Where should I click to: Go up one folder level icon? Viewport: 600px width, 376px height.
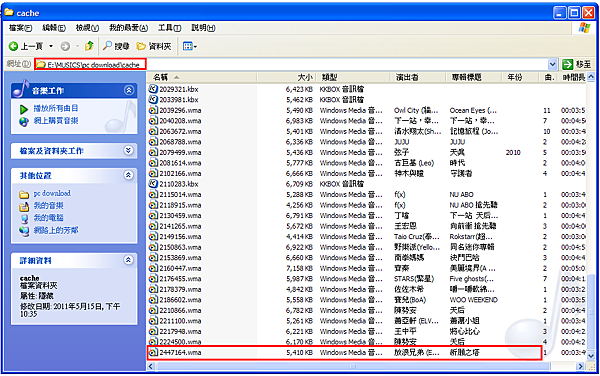coord(89,46)
